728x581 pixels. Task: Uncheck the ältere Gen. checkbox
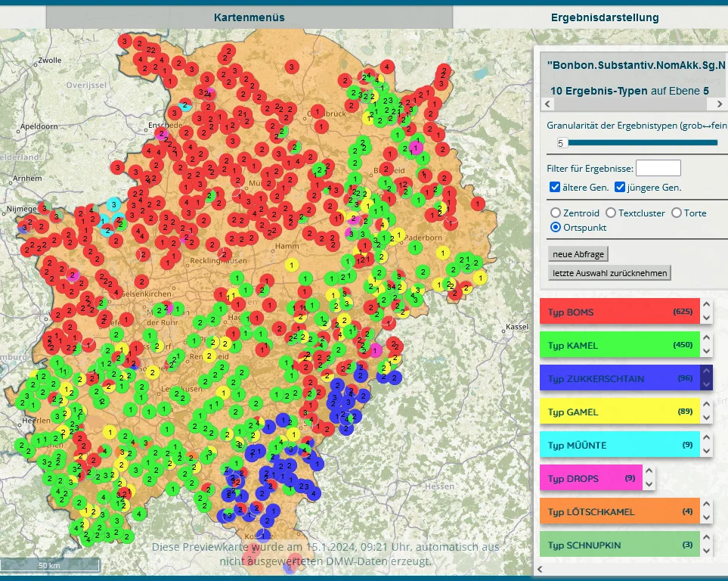pos(555,187)
